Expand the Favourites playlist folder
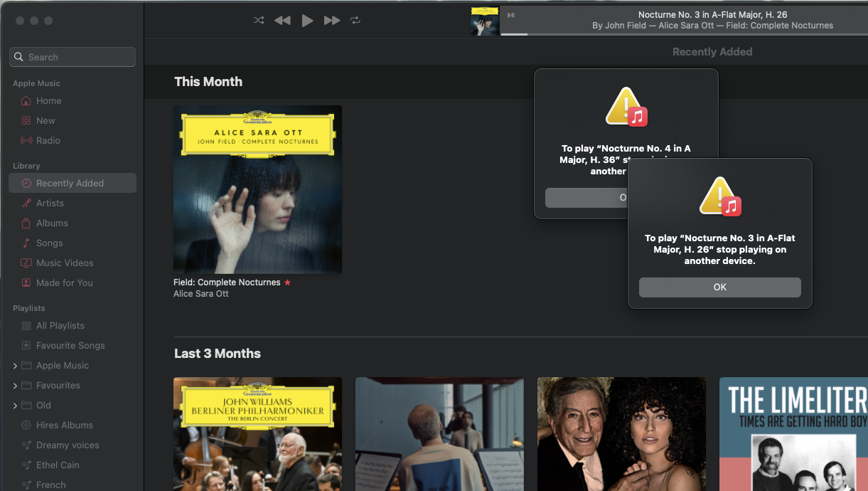 (x=15, y=386)
